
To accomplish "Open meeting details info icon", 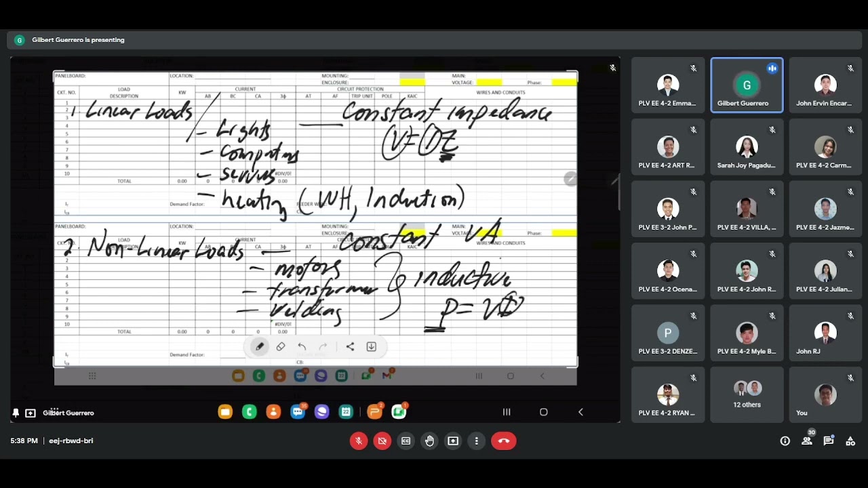I will [x=785, y=441].
